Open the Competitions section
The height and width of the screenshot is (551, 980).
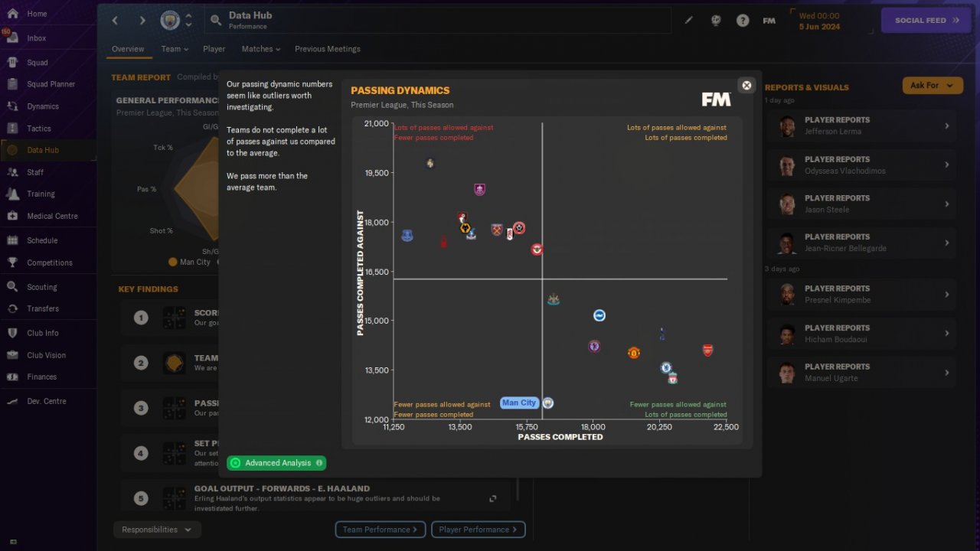click(x=48, y=262)
